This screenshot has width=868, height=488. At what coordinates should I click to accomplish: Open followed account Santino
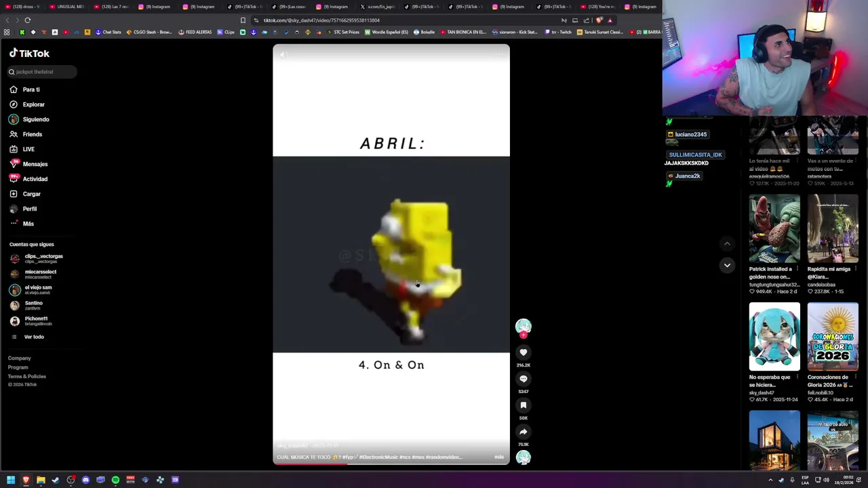pyautogui.click(x=26, y=305)
